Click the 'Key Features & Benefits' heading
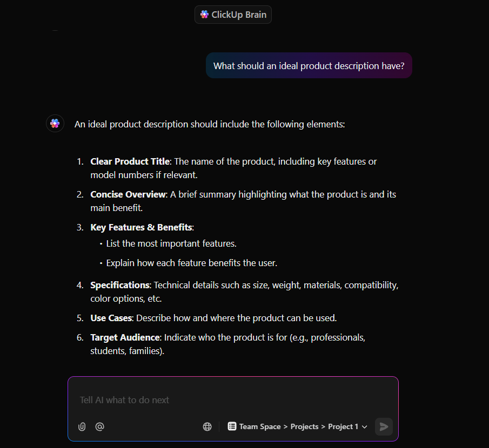This screenshot has width=489, height=448. pos(142,227)
